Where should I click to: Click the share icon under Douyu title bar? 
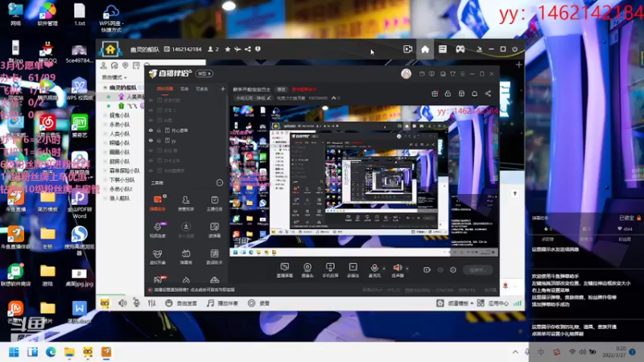(x=488, y=93)
